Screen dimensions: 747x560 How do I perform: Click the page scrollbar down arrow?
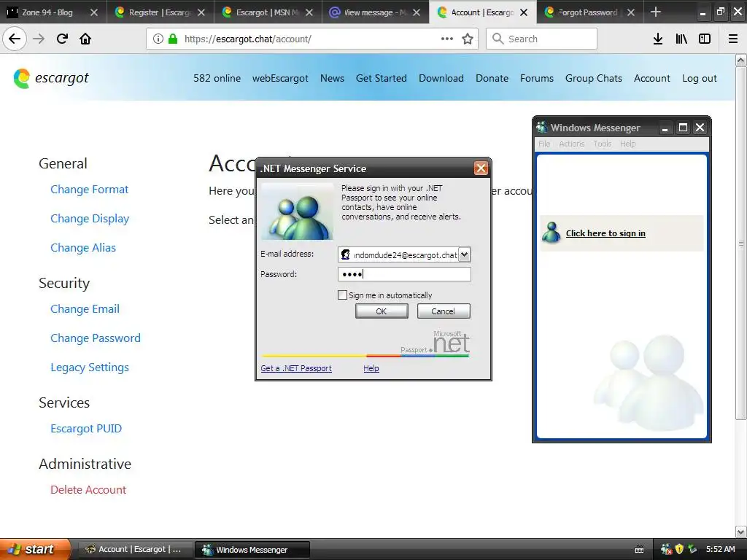(x=741, y=532)
